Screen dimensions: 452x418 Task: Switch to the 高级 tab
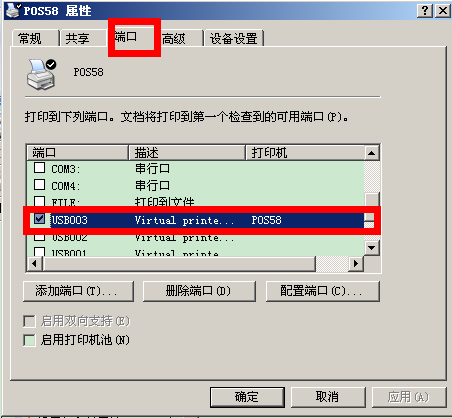pos(182,39)
